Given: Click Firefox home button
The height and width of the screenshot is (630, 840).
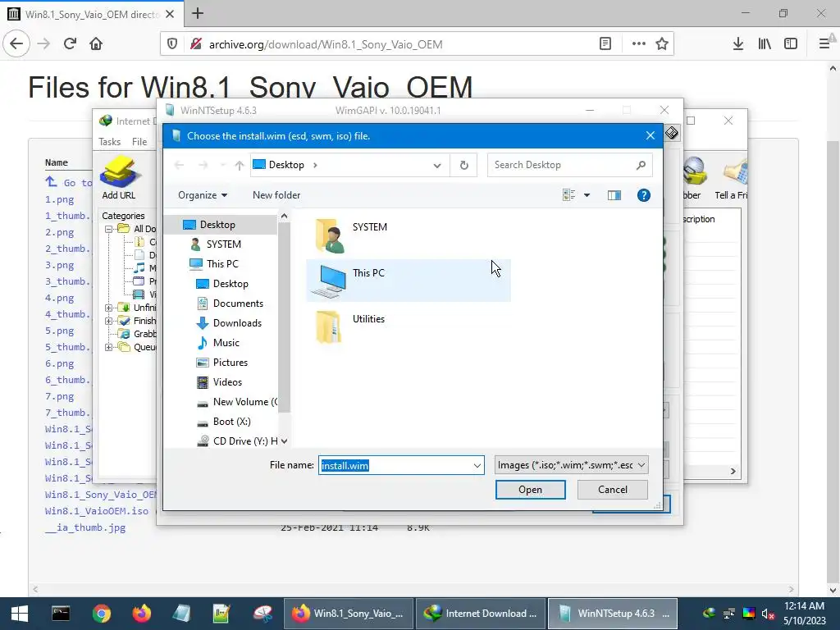Looking at the screenshot, I should point(96,44).
